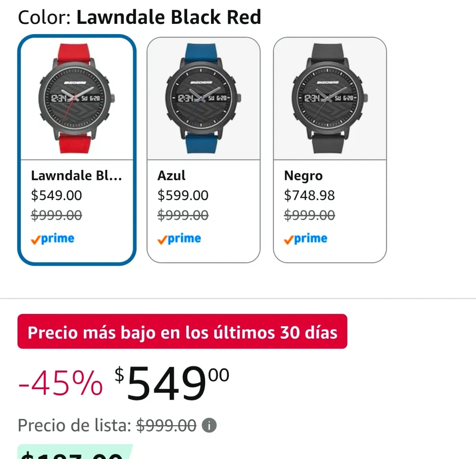Viewport: 476px width, 459px height.
Task: Click the $748.98 price on the Negro card
Action: 309,195
